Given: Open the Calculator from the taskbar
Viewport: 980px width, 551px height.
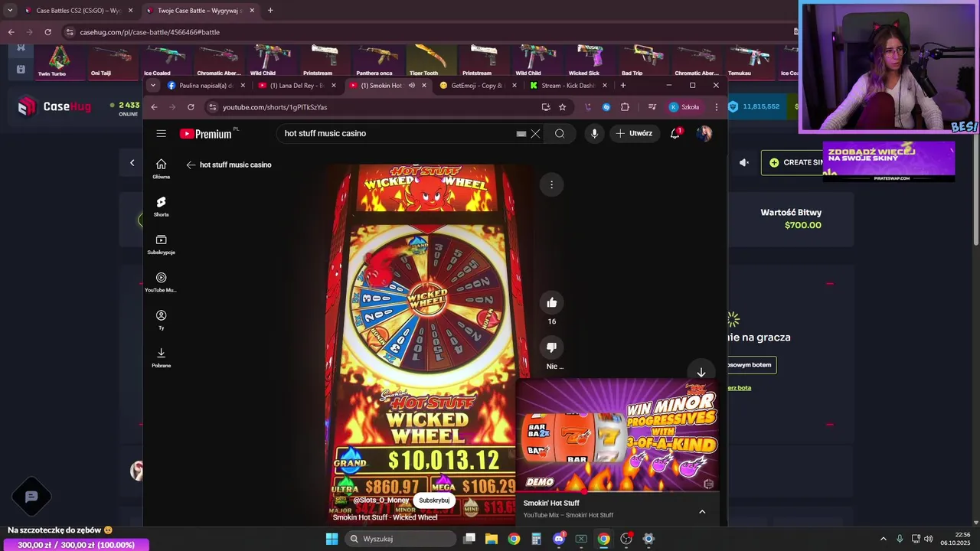Looking at the screenshot, I should (536, 539).
